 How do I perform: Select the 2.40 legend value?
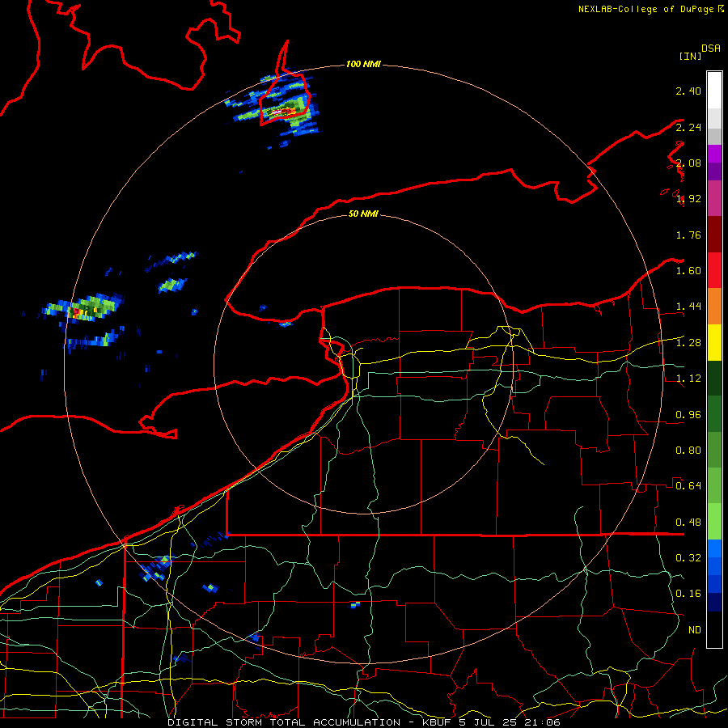[x=688, y=91]
